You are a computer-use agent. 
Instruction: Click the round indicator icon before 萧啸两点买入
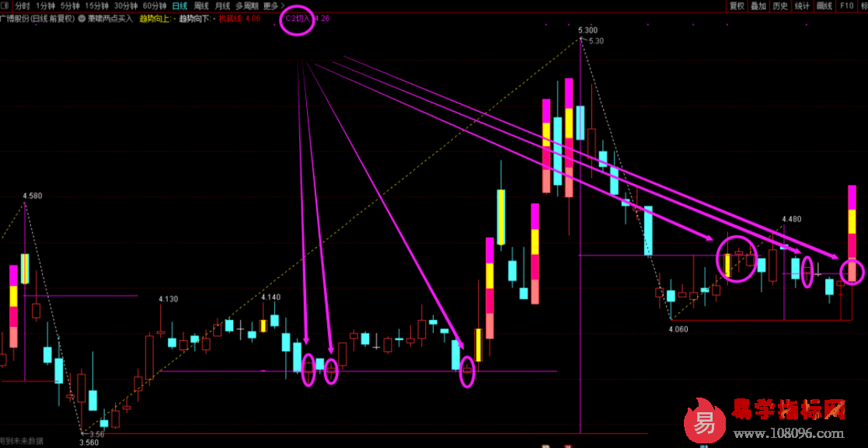(x=82, y=17)
